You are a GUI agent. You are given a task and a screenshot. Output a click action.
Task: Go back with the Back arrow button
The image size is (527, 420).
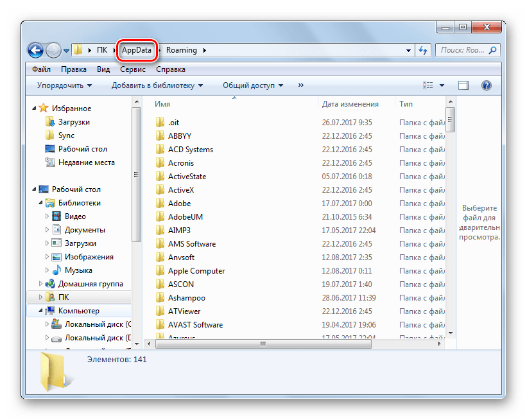click(35, 51)
